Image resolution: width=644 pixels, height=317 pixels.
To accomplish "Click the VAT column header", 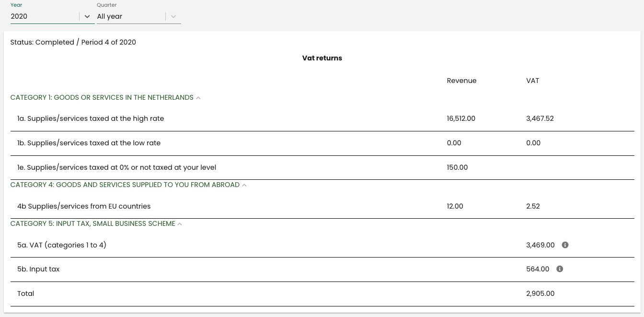I will (x=532, y=81).
